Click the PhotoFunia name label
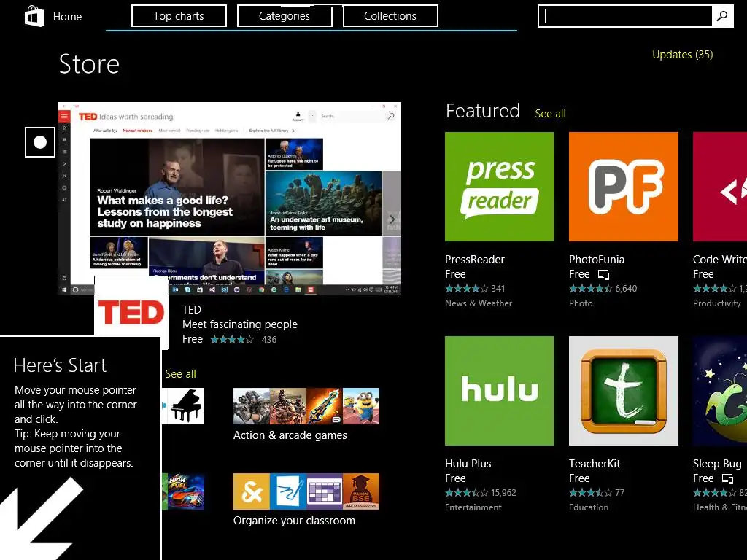Image resolution: width=747 pixels, height=560 pixels. 597,260
